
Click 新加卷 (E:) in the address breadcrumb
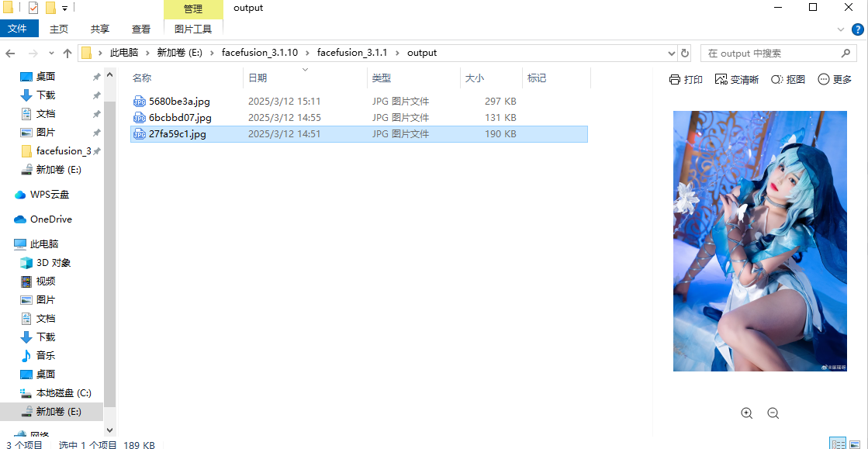(x=180, y=54)
